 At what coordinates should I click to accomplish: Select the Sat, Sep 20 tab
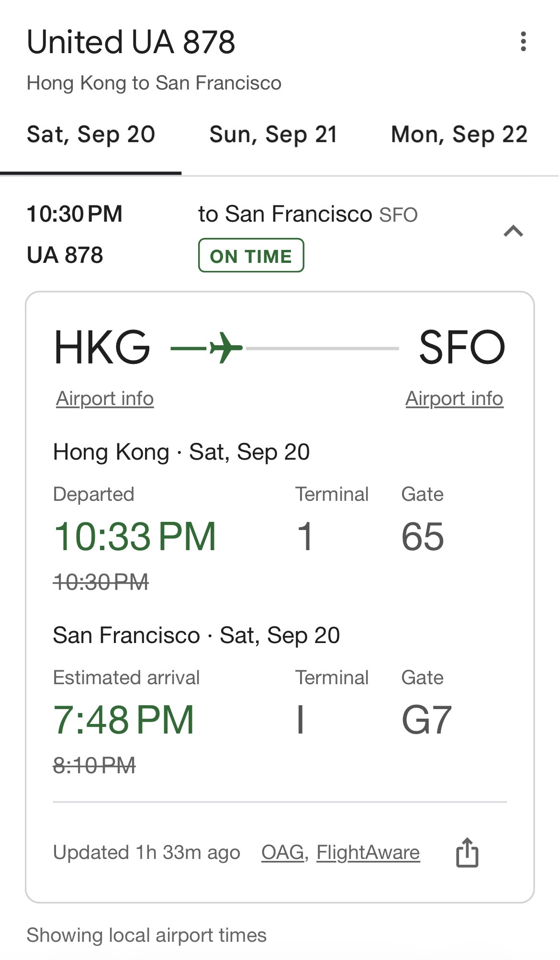tap(91, 135)
